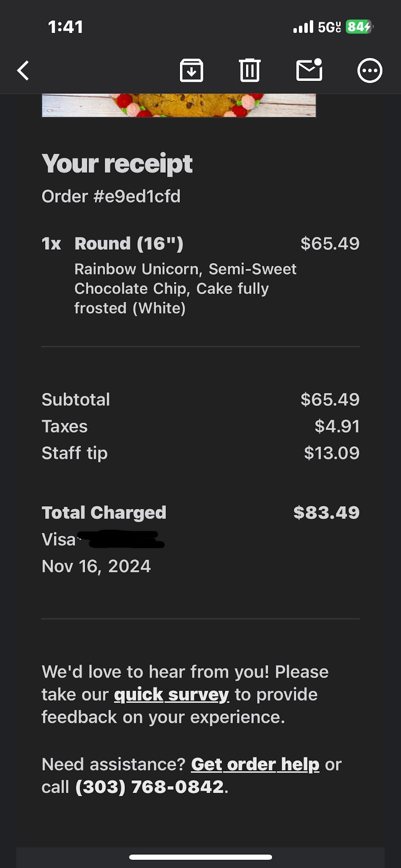Tap the battery level indicator
The height and width of the screenshot is (868, 401).
click(359, 27)
